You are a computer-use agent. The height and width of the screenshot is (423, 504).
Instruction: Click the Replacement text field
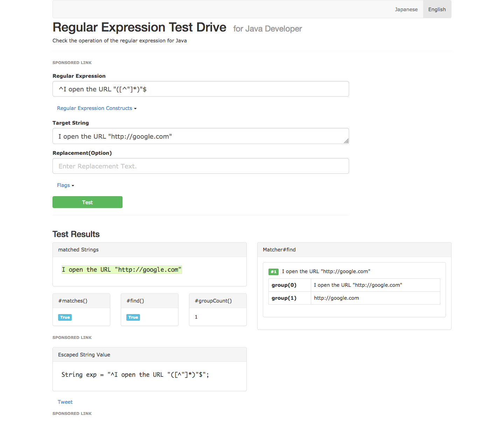(x=201, y=166)
